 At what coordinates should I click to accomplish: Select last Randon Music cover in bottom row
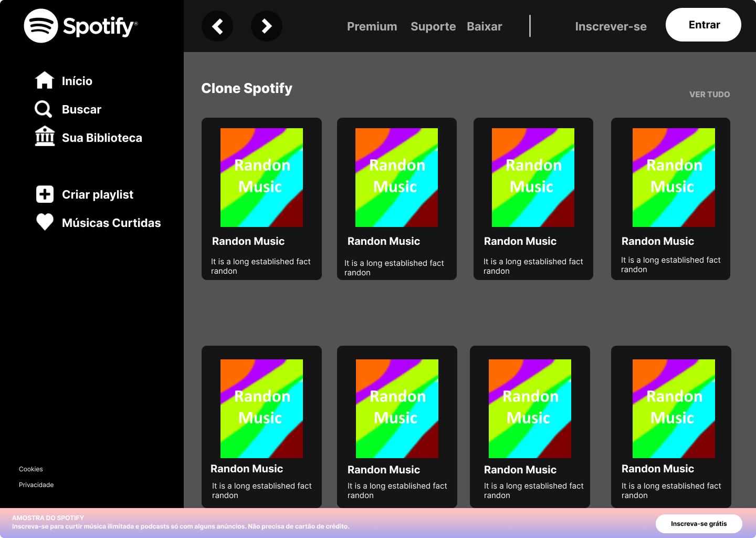[674, 409]
